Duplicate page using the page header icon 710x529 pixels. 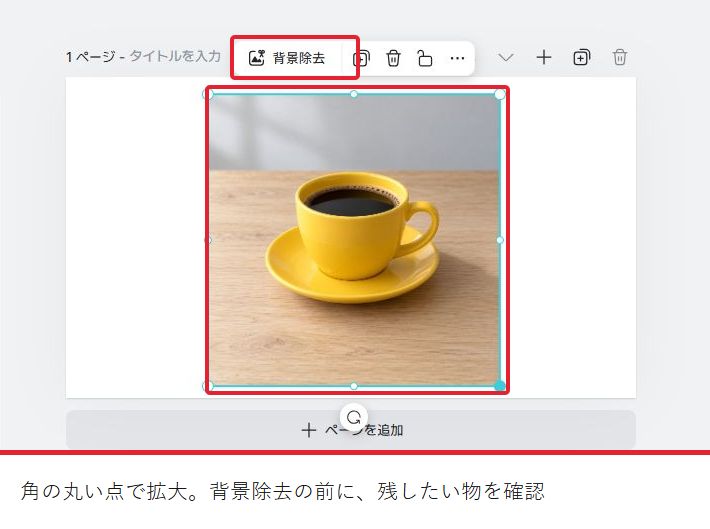click(581, 58)
